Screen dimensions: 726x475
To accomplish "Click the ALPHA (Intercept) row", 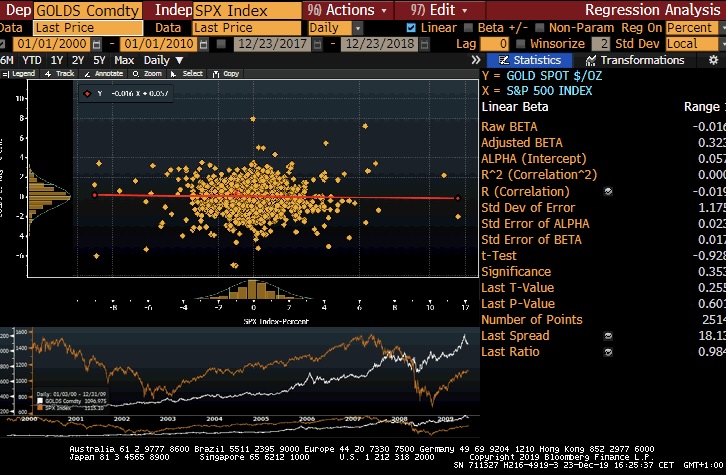I will click(603, 159).
